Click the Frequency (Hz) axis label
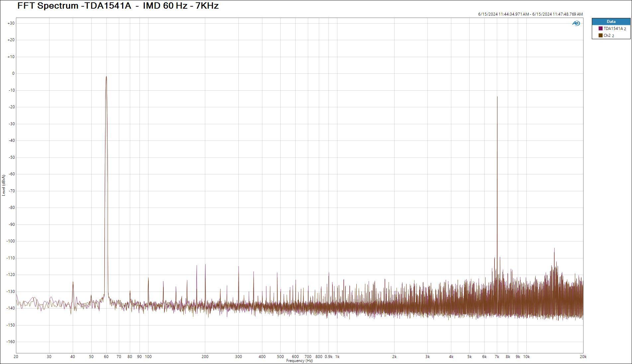 299,361
